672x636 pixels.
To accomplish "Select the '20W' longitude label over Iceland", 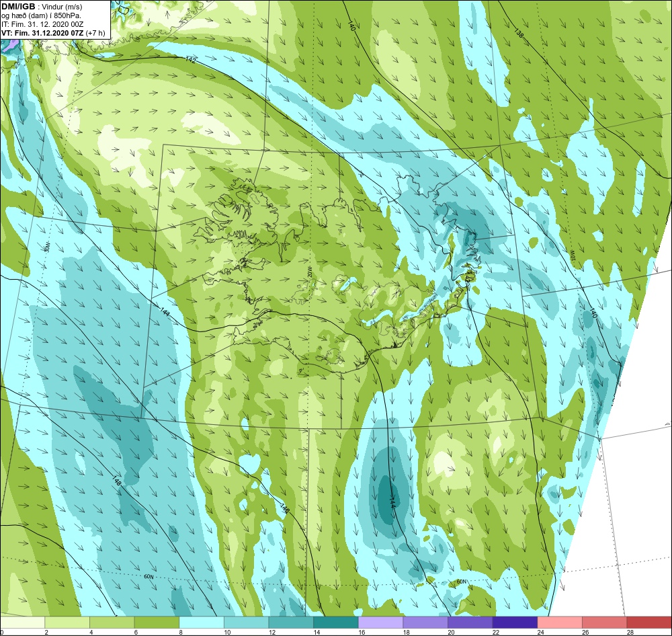I will tap(309, 271).
